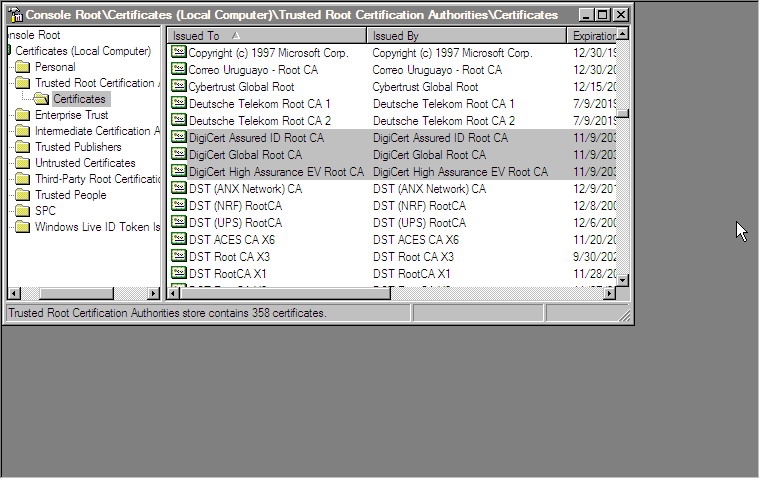Open the Trusted People store
Screen dimensions: 760x479
[x=70, y=195]
